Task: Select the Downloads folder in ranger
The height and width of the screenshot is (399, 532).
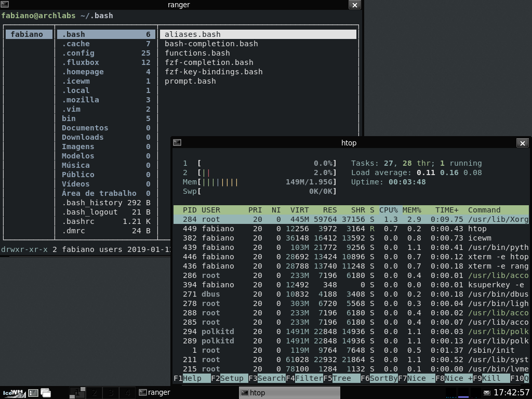Action: tap(106, 137)
